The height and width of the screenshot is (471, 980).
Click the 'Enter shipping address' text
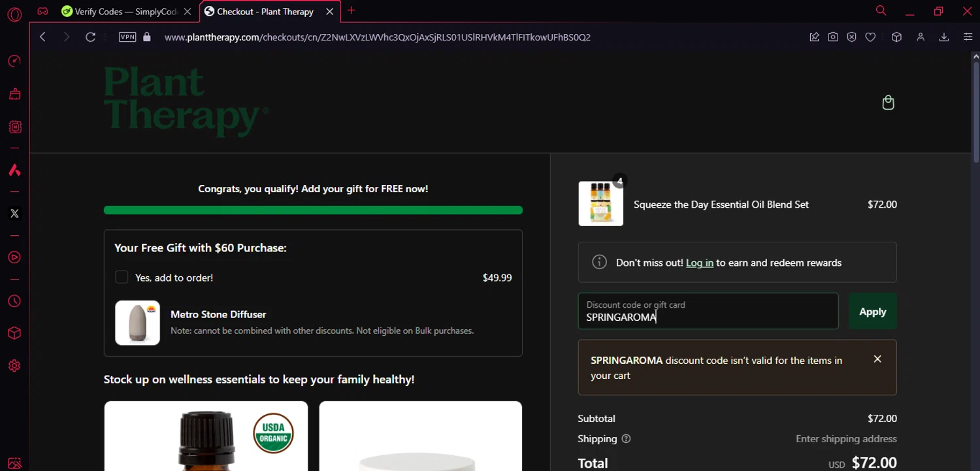[846, 439]
